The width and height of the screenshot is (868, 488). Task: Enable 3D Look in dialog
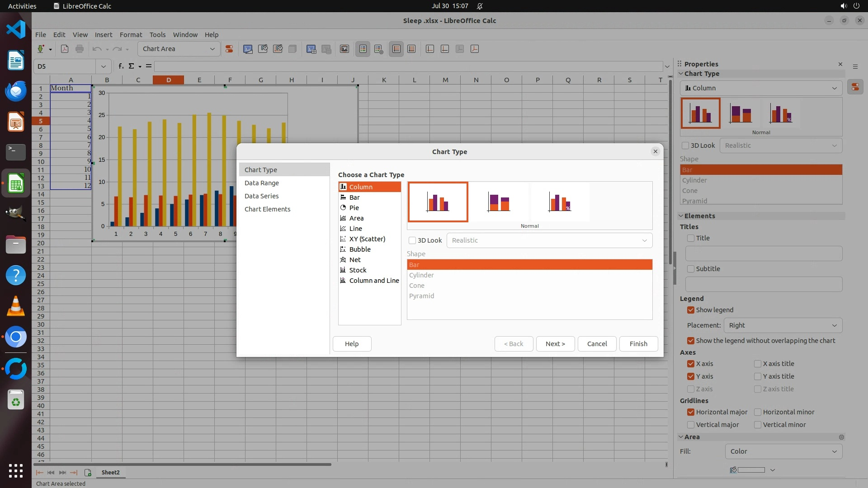(412, 240)
